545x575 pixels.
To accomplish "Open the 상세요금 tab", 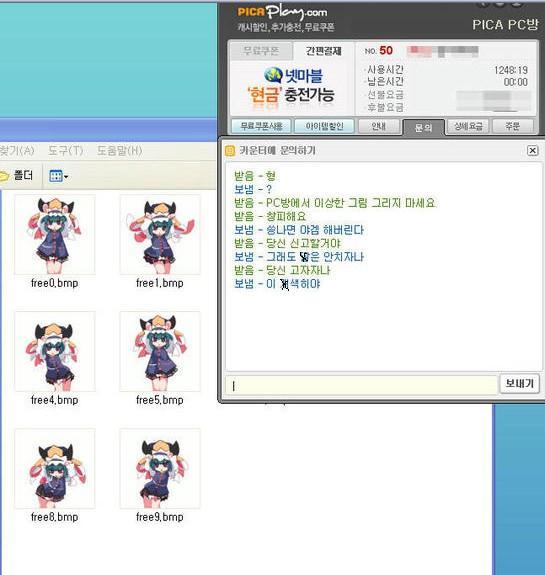I will (x=468, y=127).
